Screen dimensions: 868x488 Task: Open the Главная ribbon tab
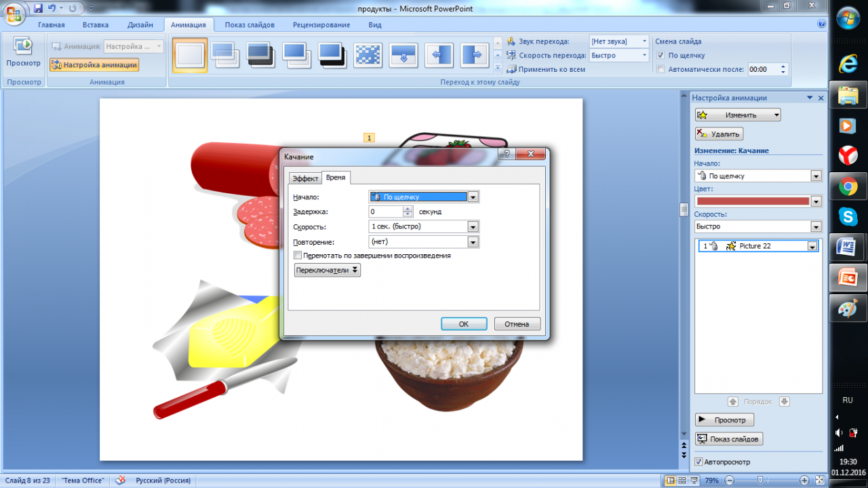tap(52, 25)
